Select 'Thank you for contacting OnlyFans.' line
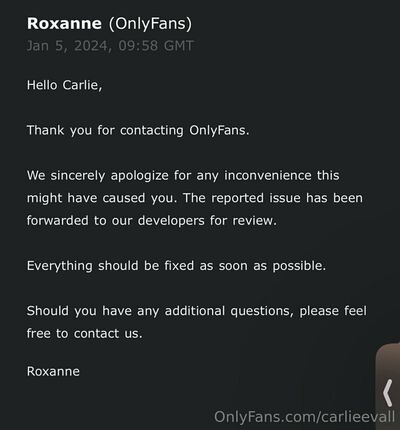 pos(138,130)
